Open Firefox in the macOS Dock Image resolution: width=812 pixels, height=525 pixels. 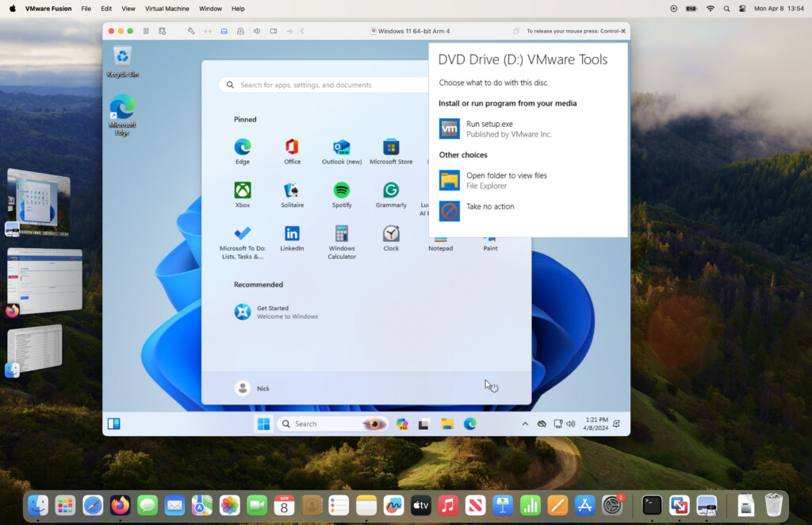tap(121, 505)
